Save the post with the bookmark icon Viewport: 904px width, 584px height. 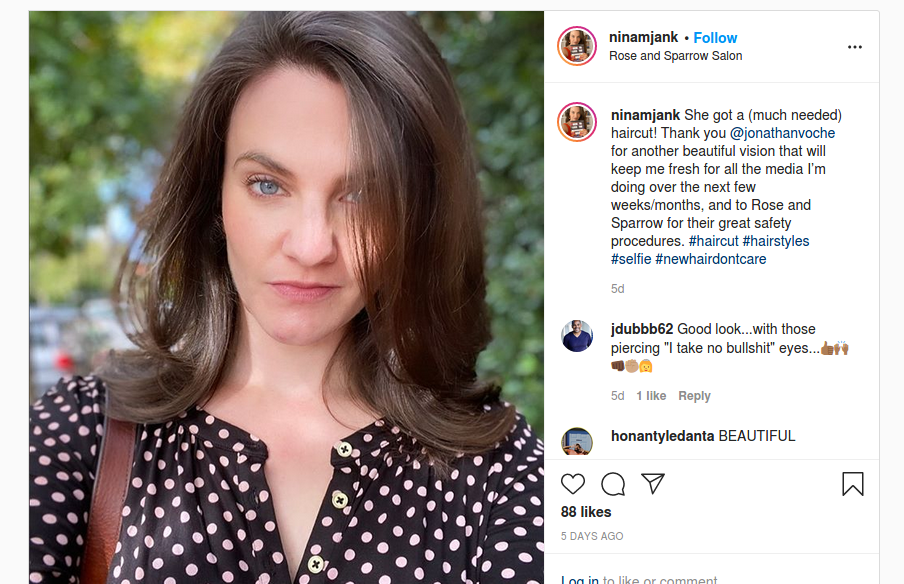pyautogui.click(x=853, y=484)
